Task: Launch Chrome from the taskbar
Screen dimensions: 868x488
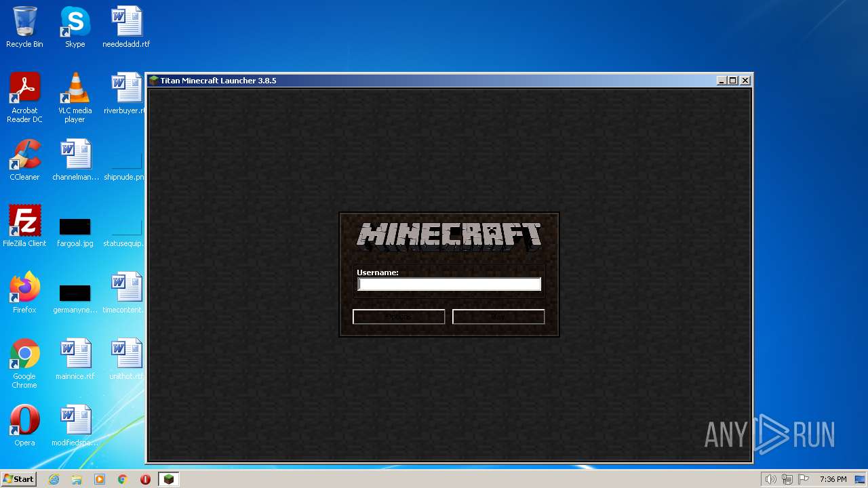Action: tap(123, 479)
